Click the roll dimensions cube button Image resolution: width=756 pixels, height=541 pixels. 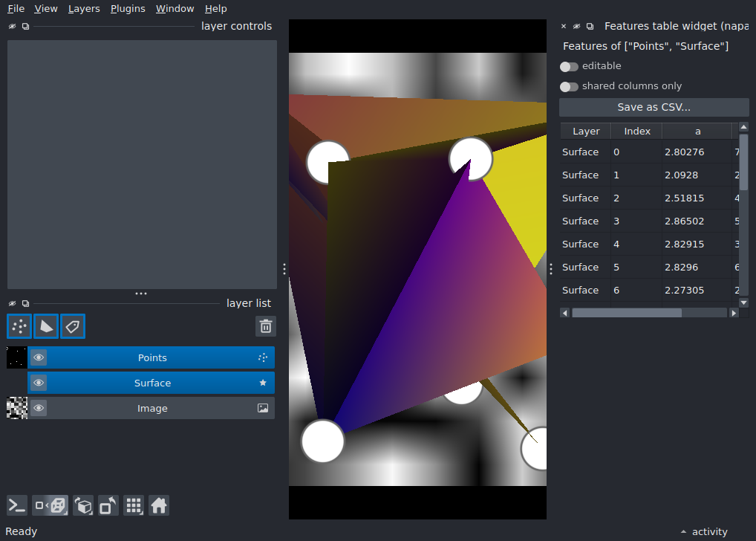click(83, 506)
